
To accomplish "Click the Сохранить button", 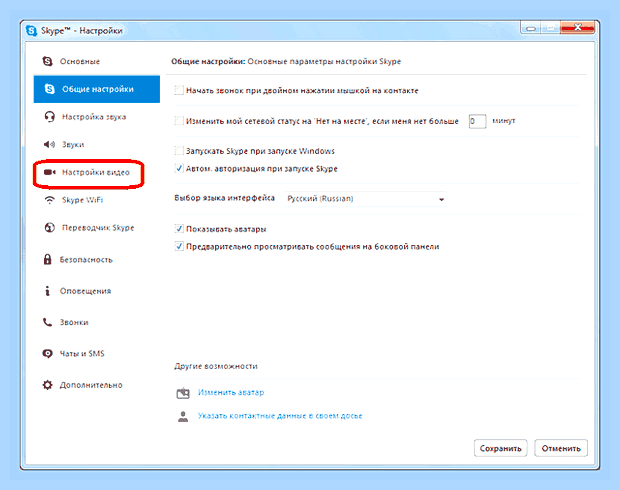I will (x=500, y=448).
